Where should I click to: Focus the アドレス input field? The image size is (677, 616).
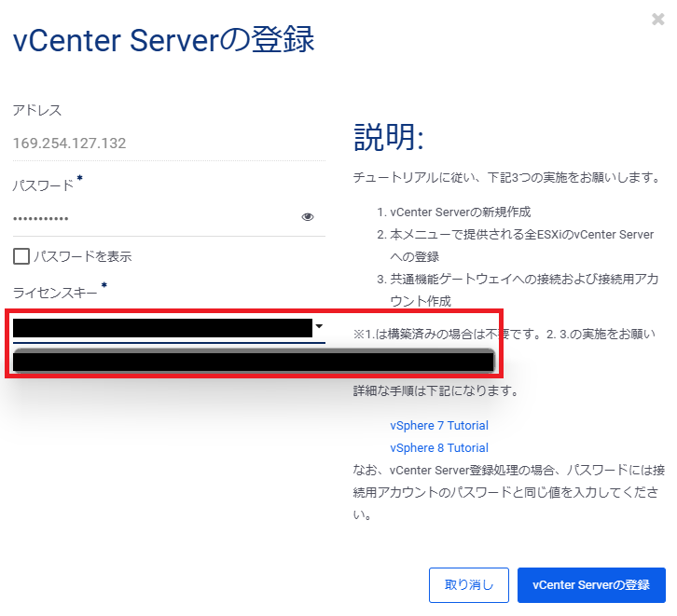pos(168,144)
